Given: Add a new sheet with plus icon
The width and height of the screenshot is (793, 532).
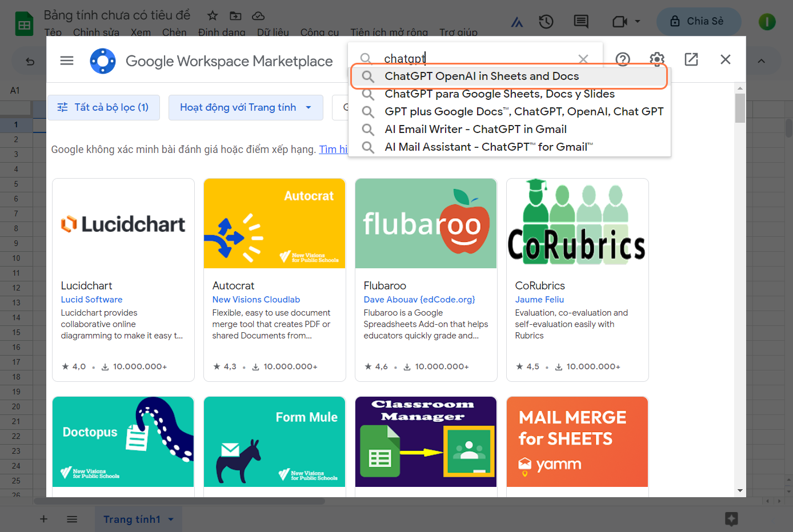Looking at the screenshot, I should pos(43,519).
